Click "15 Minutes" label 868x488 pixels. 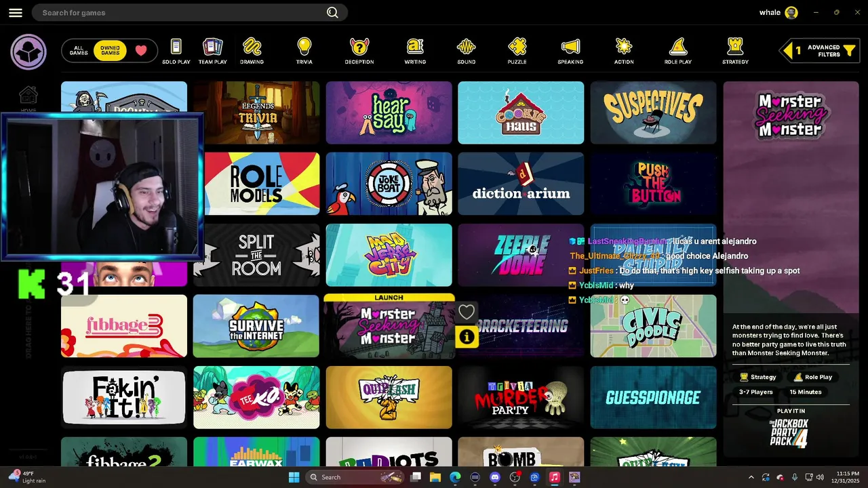coord(806,392)
